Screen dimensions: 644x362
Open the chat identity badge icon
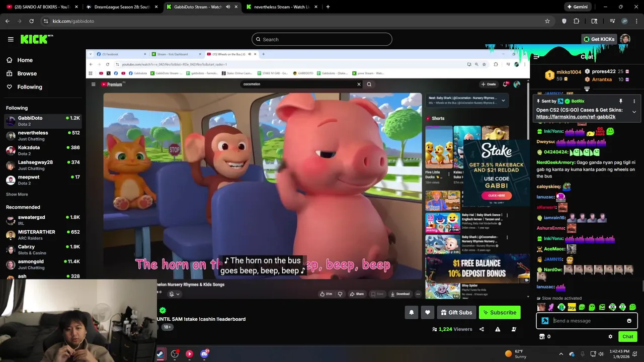pyautogui.click(x=545, y=321)
